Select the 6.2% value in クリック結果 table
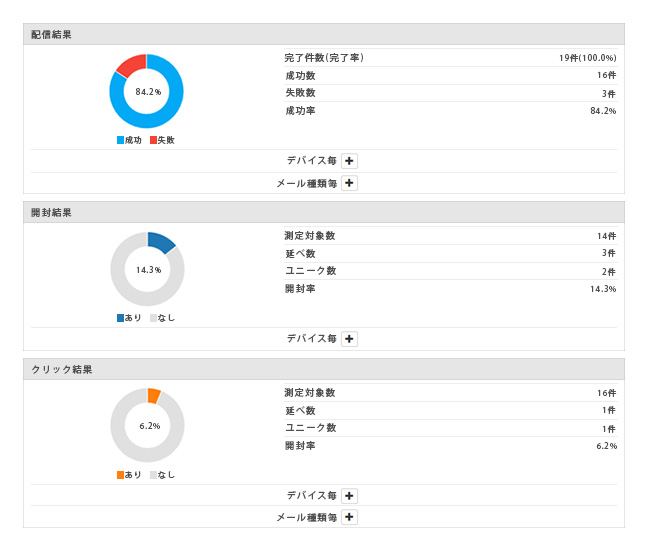The height and width of the screenshot is (550, 650). 606,446
